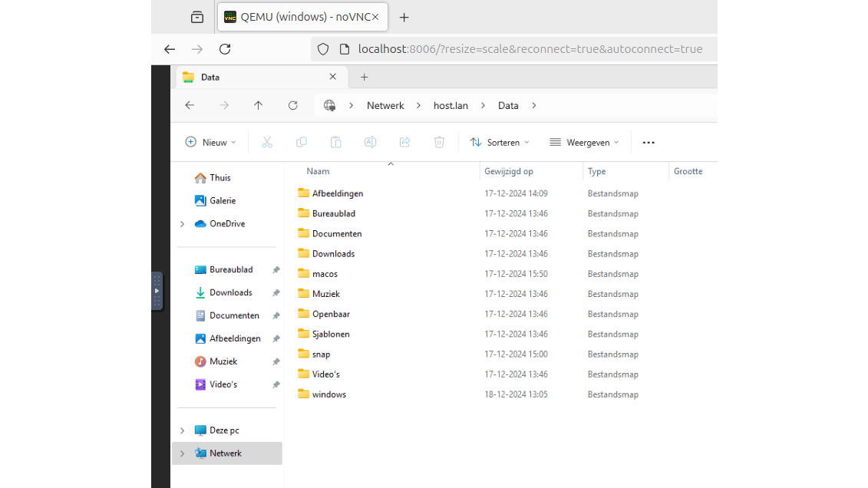Click the Paste clipboard icon
Screen dimensions: 868x488
point(335,142)
